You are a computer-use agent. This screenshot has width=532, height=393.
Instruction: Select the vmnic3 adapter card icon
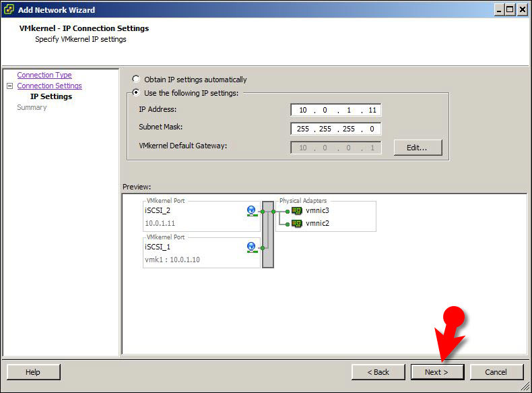pos(297,211)
